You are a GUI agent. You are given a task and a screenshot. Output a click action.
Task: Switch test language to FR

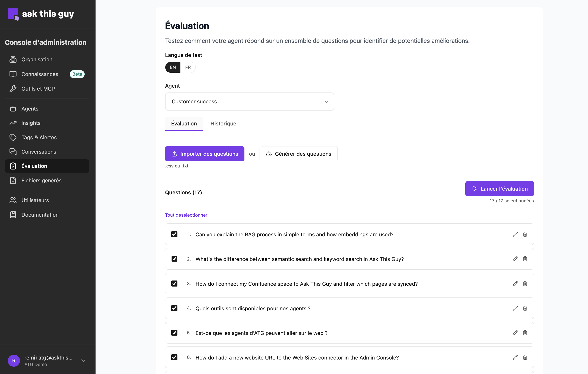point(188,67)
